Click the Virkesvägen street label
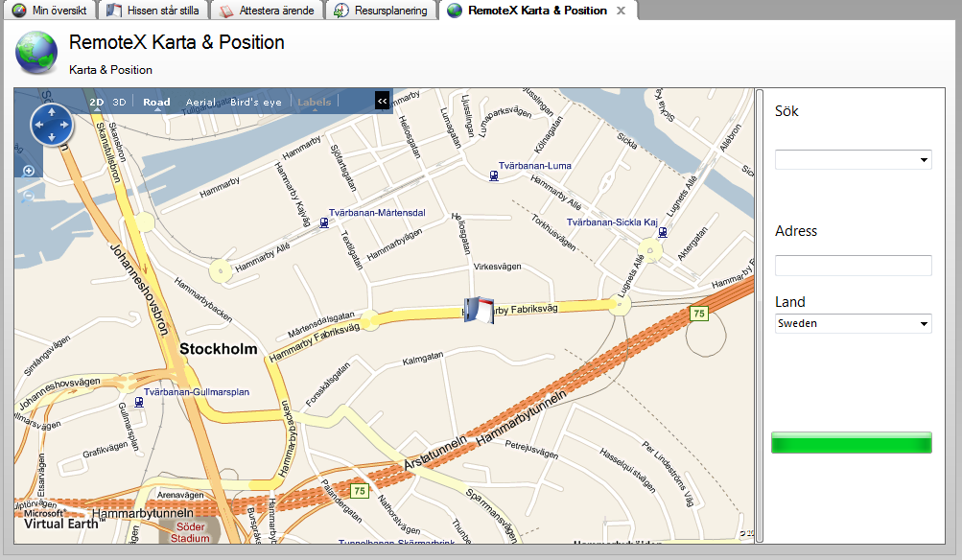 pos(498,267)
